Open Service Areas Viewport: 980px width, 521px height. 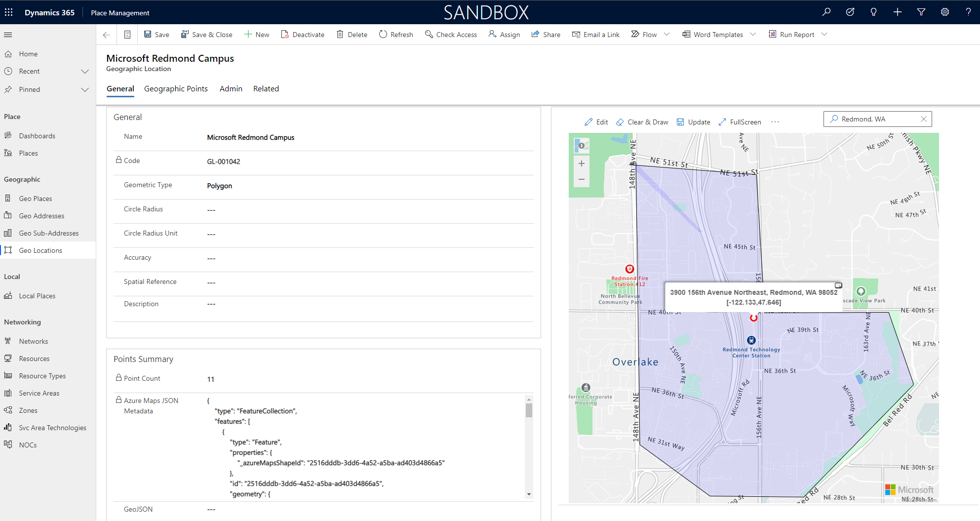[38, 393]
